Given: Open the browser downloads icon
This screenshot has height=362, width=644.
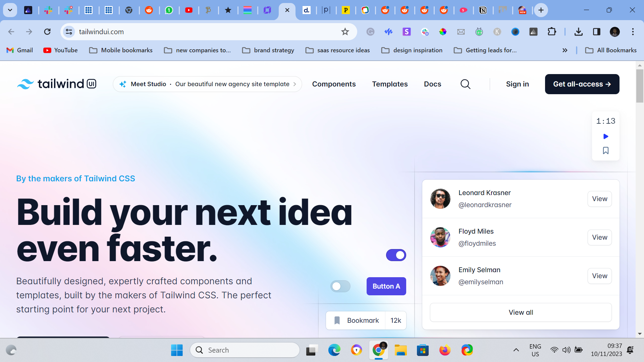Looking at the screenshot, I should click(578, 32).
